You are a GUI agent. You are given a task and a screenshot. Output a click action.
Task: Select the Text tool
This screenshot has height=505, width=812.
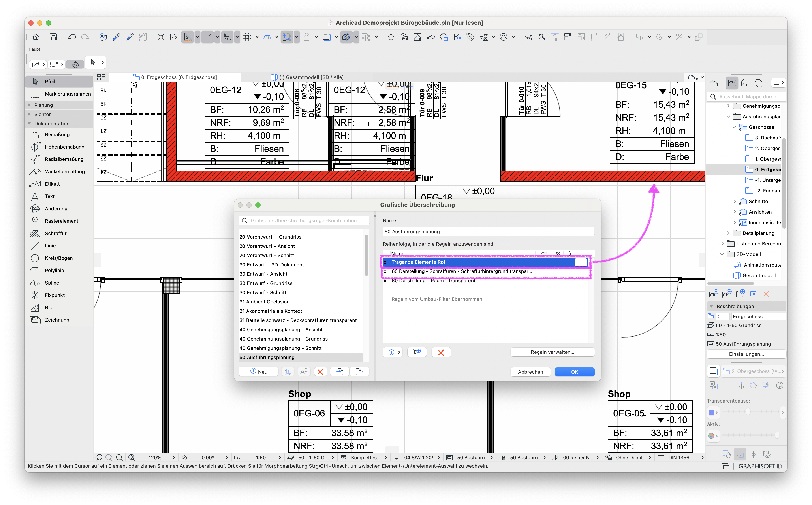tap(59, 196)
